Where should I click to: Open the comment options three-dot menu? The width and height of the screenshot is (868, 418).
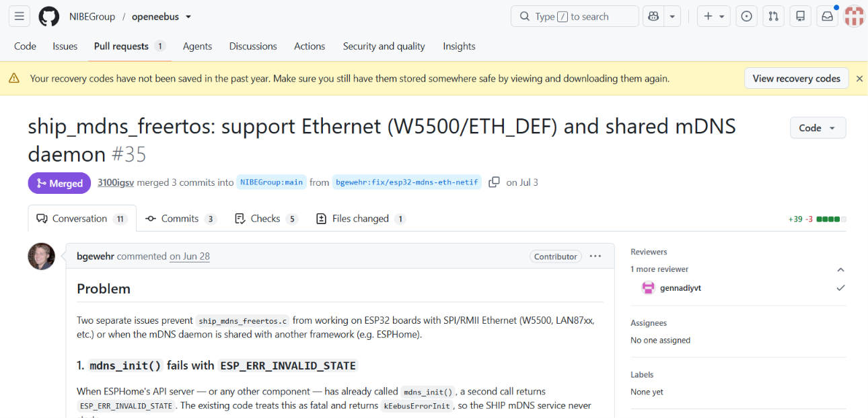[x=595, y=256]
